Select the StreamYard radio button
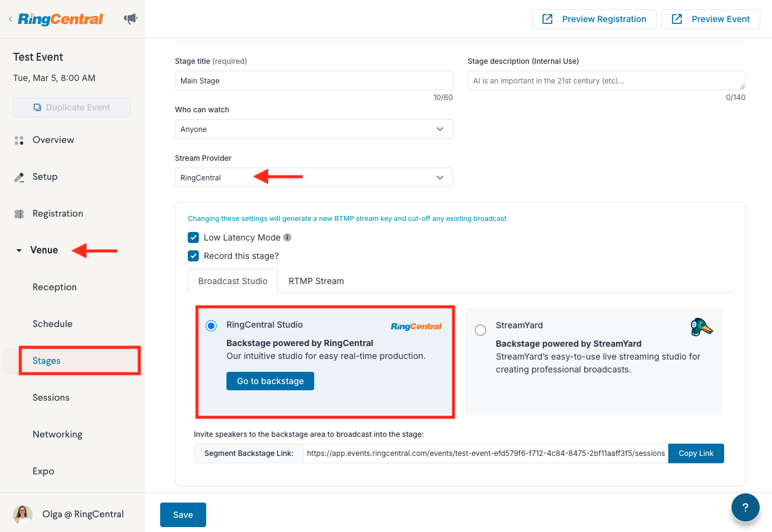Screen dimensions: 772x532 (x=481, y=330)
